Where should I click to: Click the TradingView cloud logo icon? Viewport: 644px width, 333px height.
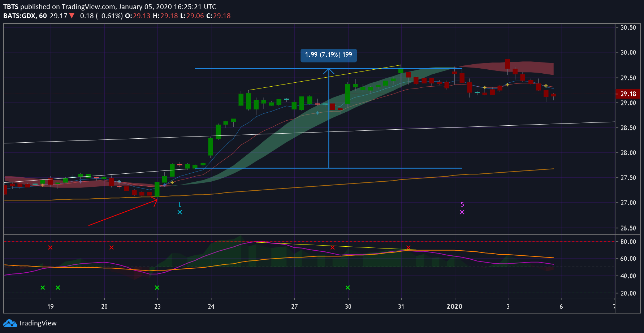pyautogui.click(x=10, y=323)
